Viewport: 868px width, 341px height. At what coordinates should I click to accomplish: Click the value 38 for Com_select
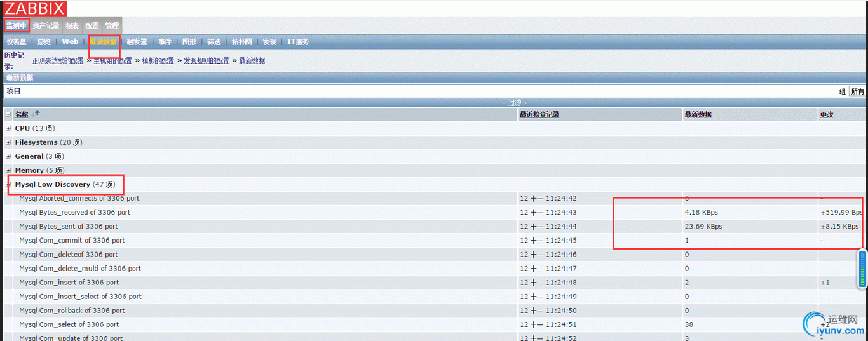689,324
